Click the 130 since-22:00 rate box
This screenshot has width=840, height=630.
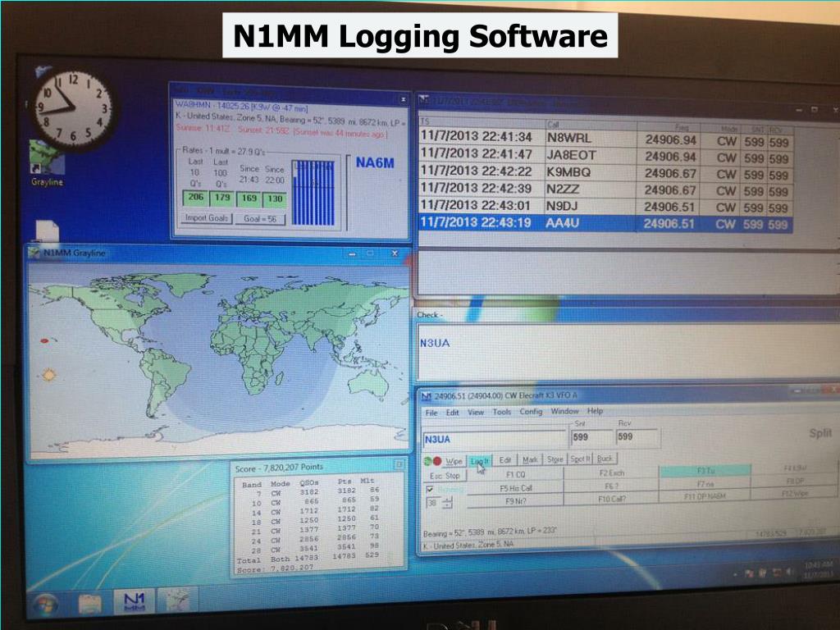[275, 199]
